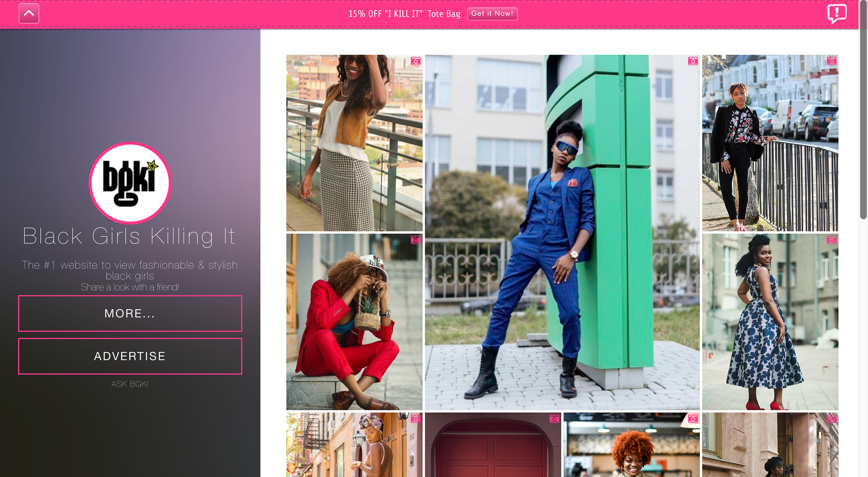The image size is (868, 477).
Task: Open the beige stone building photo
Action: 770,445
